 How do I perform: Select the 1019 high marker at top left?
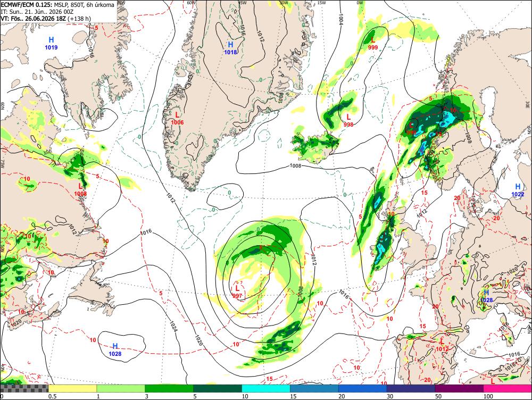tap(51, 44)
